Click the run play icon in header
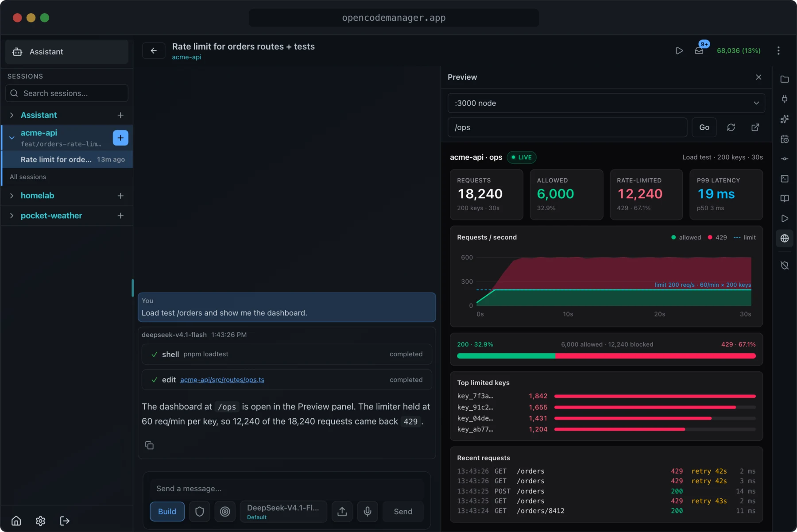The width and height of the screenshot is (797, 532). 679,50
